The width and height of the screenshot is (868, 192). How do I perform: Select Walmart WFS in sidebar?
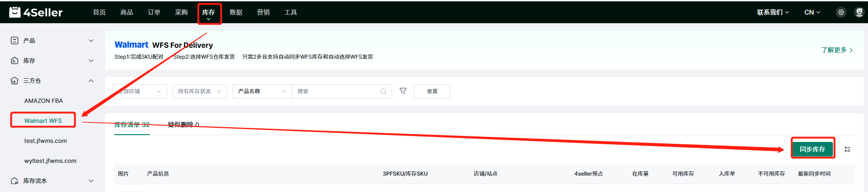(43, 121)
